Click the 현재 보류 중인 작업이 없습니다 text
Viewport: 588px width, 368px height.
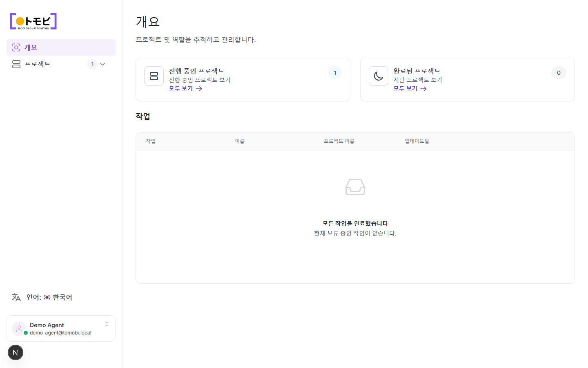point(355,233)
